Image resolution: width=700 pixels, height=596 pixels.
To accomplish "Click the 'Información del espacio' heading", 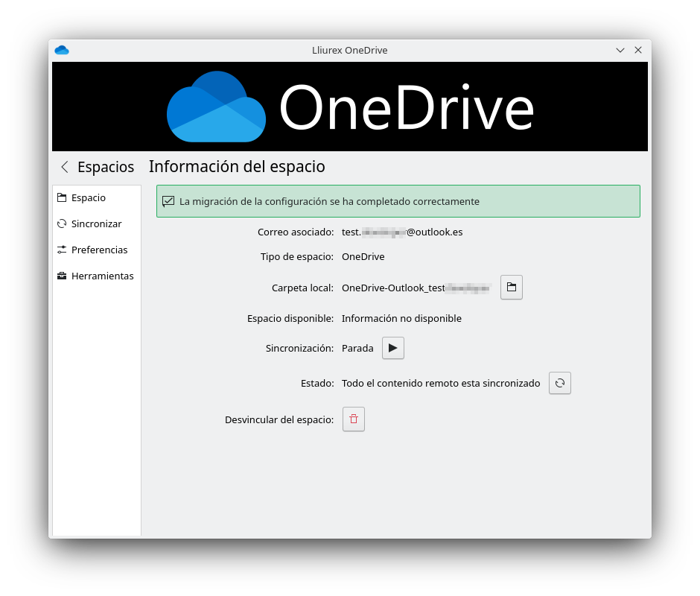I will [x=237, y=167].
